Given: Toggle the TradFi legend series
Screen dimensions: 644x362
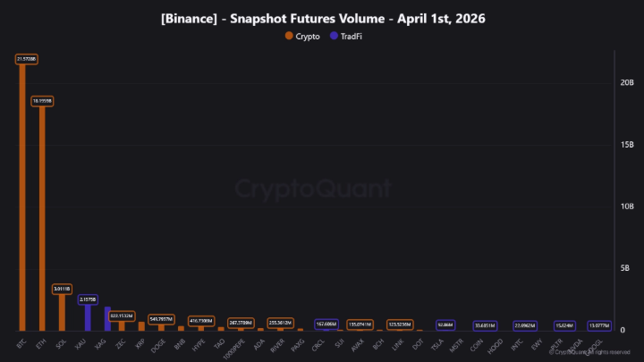Looking at the screenshot, I should (x=350, y=36).
